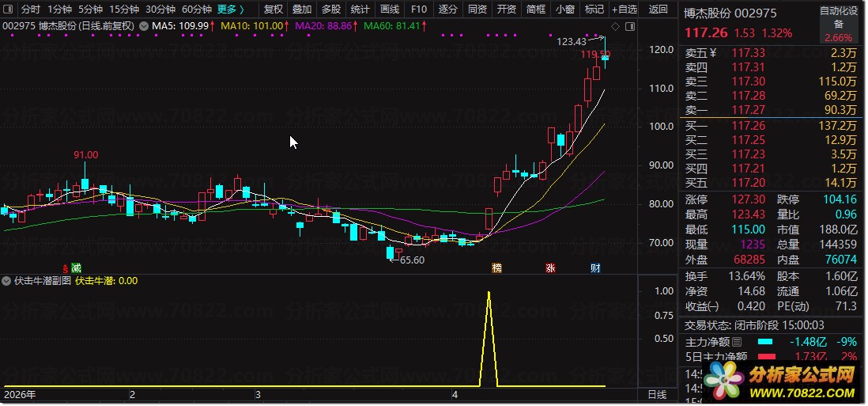Click the 123.43 peak price label

tap(571, 41)
